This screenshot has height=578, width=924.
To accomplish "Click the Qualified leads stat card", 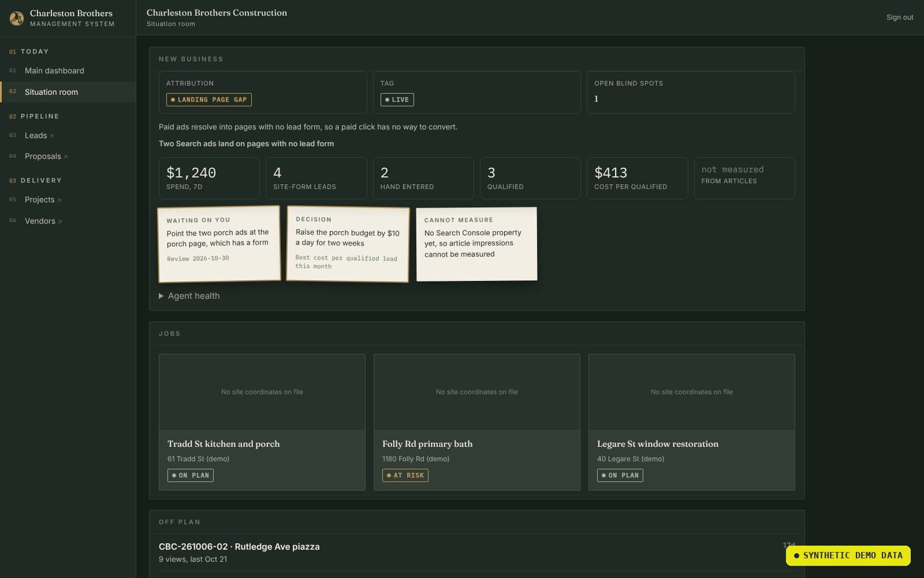I will click(x=530, y=178).
